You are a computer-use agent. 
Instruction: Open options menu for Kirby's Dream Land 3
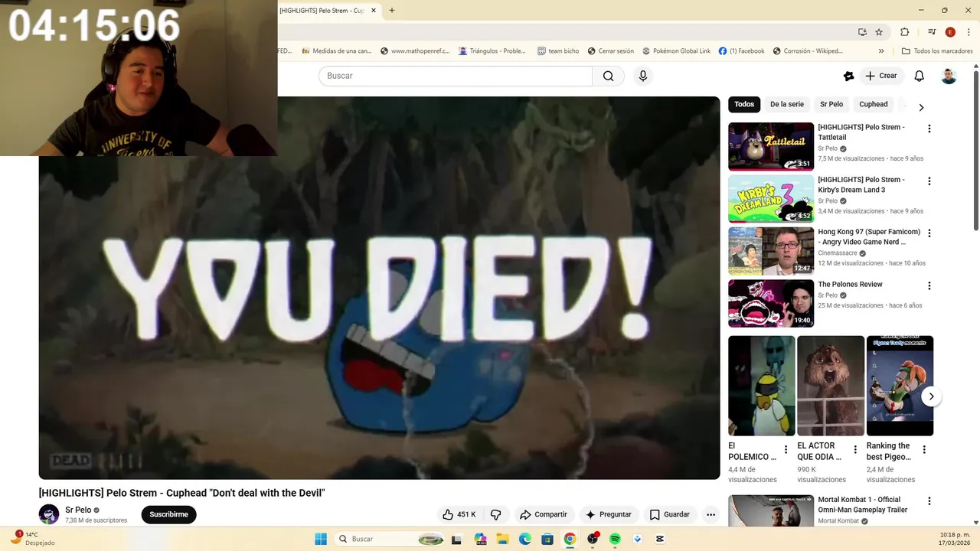click(929, 181)
